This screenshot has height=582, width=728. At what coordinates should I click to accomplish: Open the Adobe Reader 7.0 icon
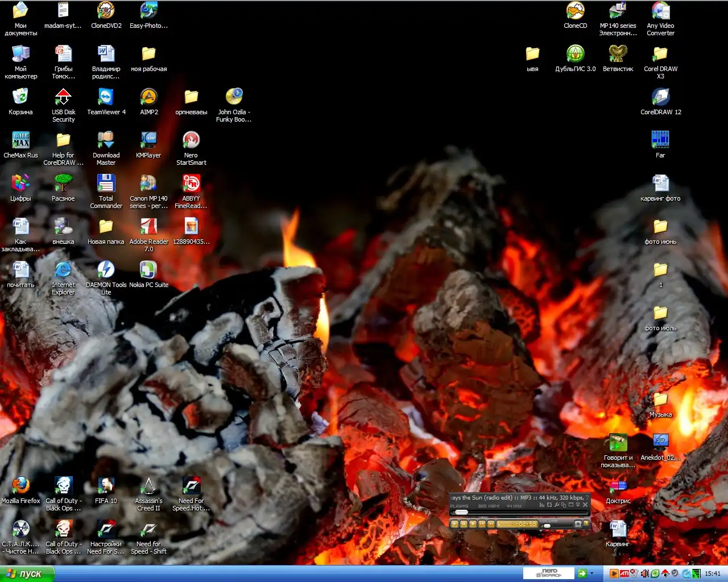tap(148, 226)
